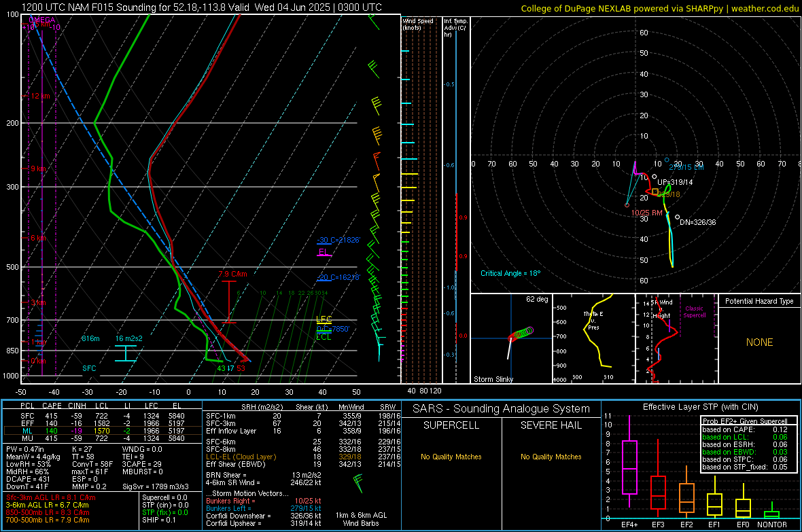The image size is (802, 532).
Task: Click the Storm Slinky label
Action: 493,379
